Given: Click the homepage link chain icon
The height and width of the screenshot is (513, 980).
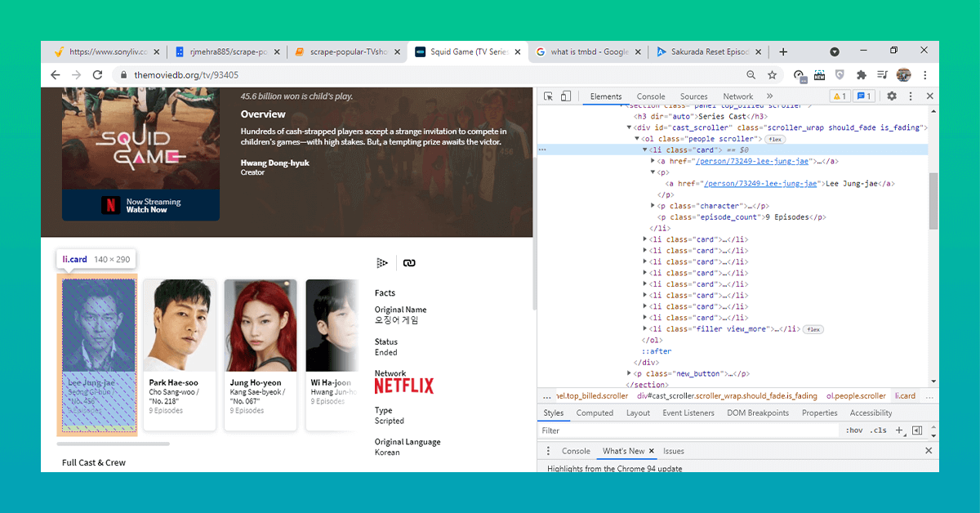Looking at the screenshot, I should coord(409,263).
